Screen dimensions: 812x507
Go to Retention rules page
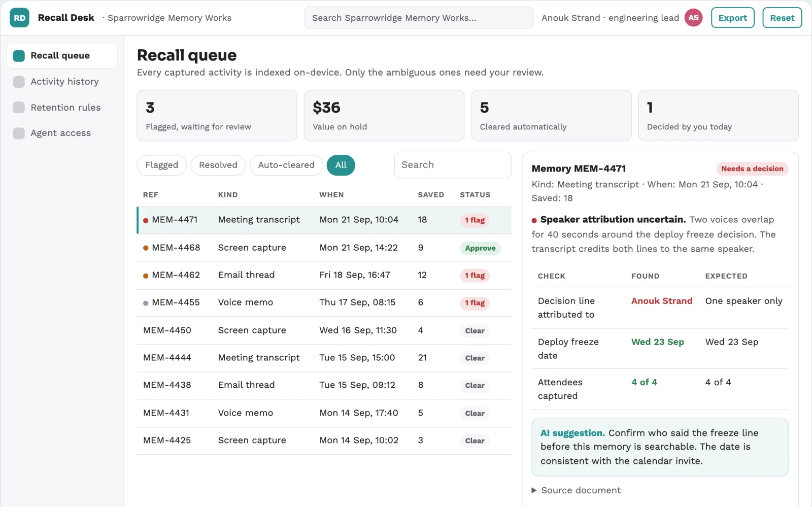pyautogui.click(x=62, y=108)
